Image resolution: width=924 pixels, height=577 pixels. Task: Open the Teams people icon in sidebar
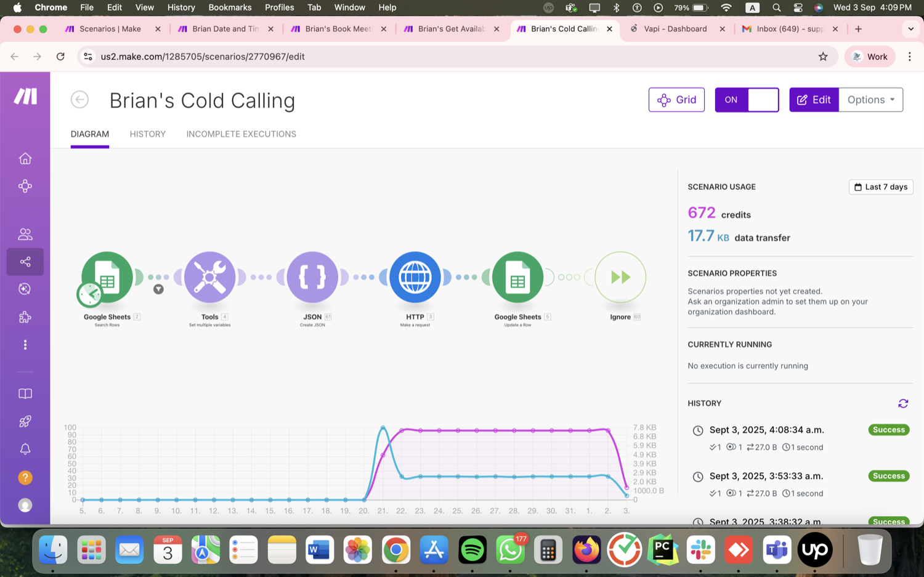pos(25,234)
